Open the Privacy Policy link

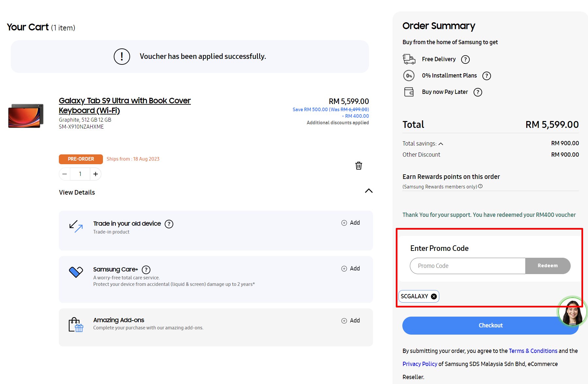click(x=420, y=364)
